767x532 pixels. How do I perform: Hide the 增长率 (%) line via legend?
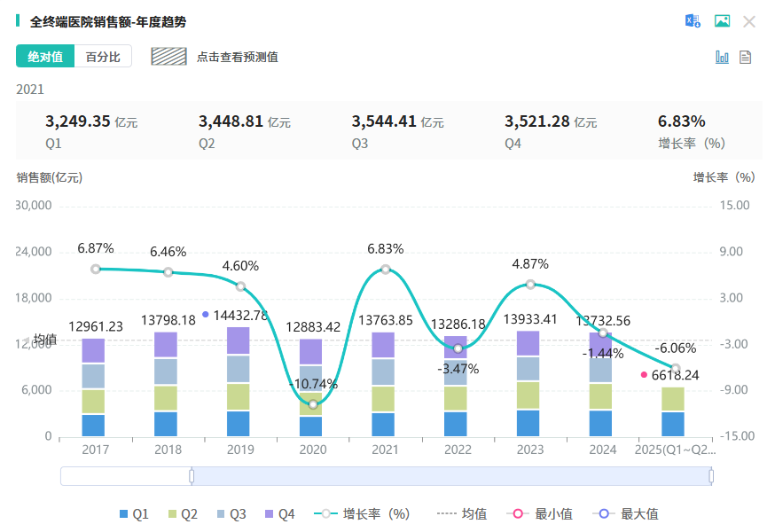coord(362,513)
